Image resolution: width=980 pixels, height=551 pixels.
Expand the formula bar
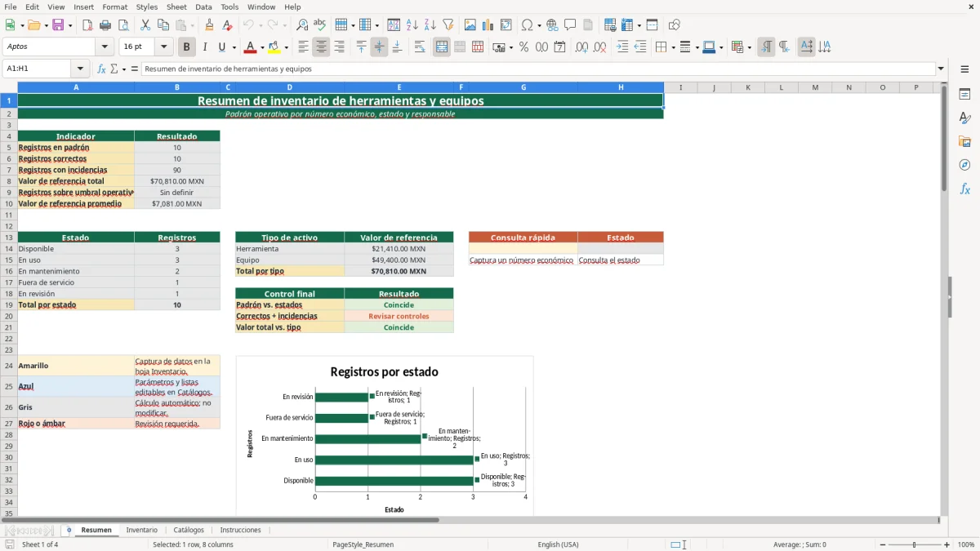941,69
